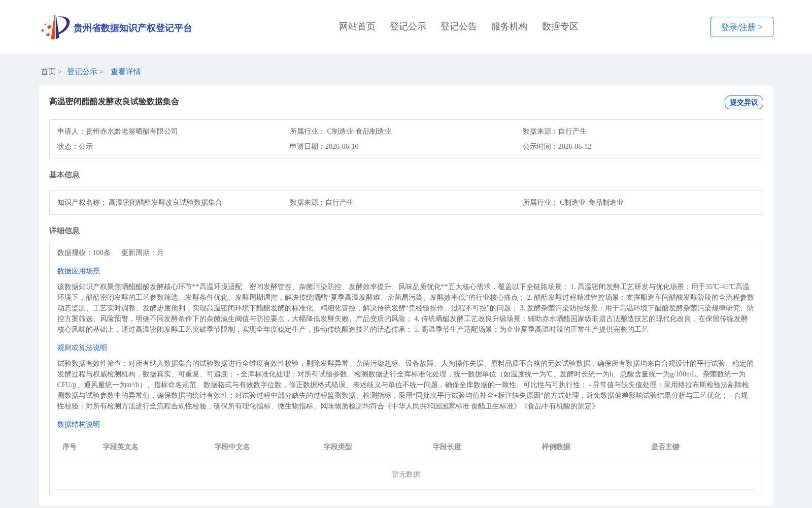Open 登记公告 navigation item
This screenshot has height=508, width=812.
(x=459, y=26)
